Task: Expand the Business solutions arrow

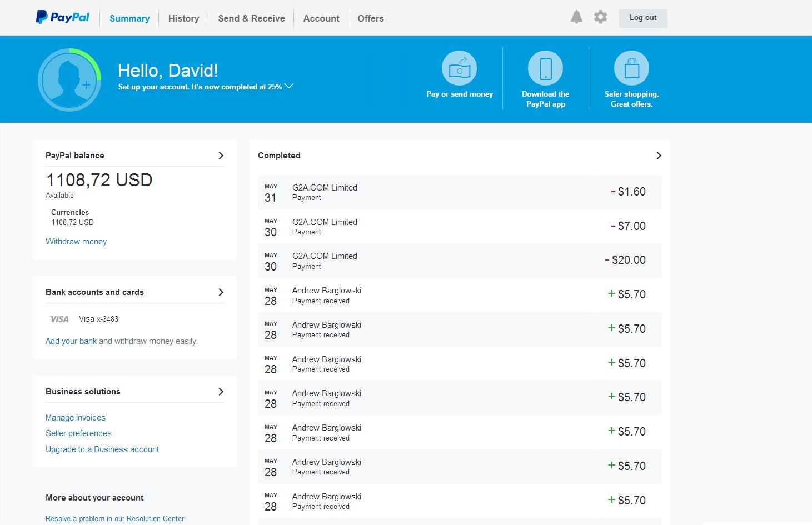Action: (x=221, y=392)
